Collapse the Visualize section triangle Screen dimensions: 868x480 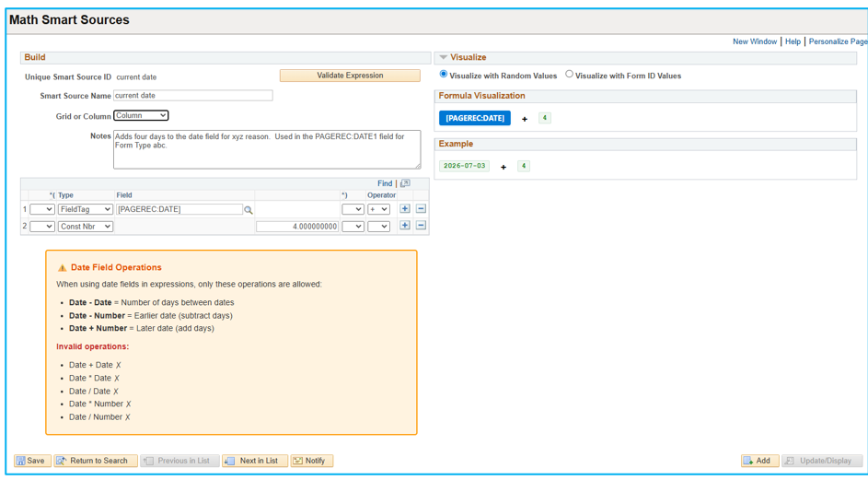click(x=443, y=57)
